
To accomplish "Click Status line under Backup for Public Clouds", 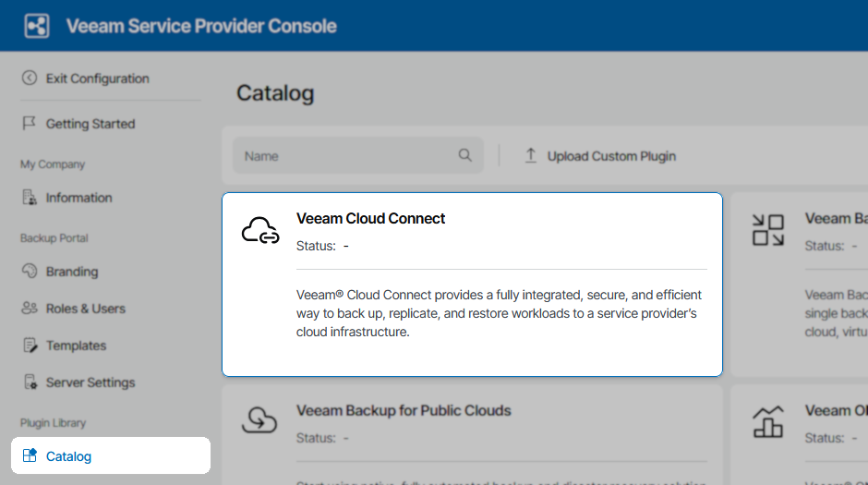I will 322,438.
